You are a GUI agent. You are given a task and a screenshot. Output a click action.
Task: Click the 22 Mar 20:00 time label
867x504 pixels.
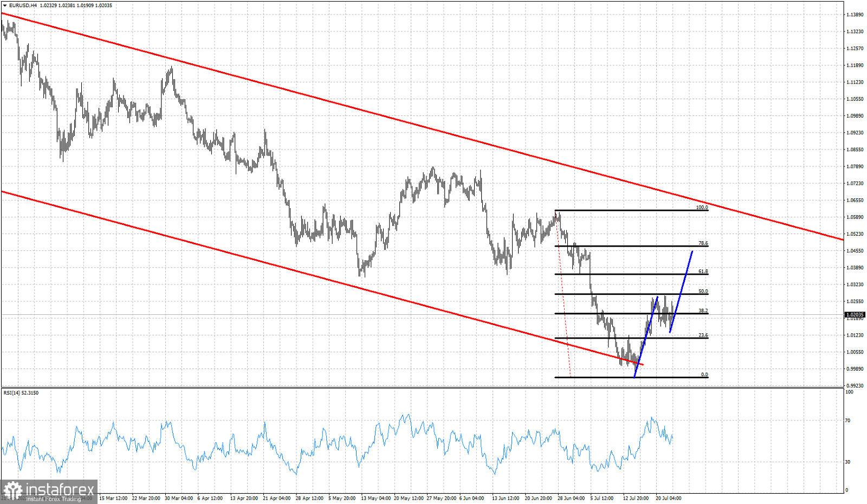(x=146, y=498)
